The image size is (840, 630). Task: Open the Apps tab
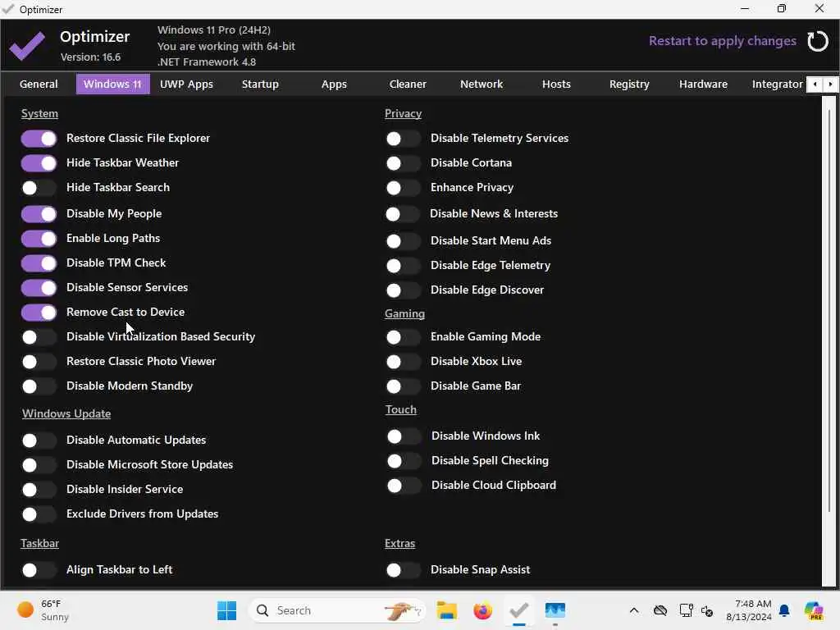pyautogui.click(x=334, y=84)
